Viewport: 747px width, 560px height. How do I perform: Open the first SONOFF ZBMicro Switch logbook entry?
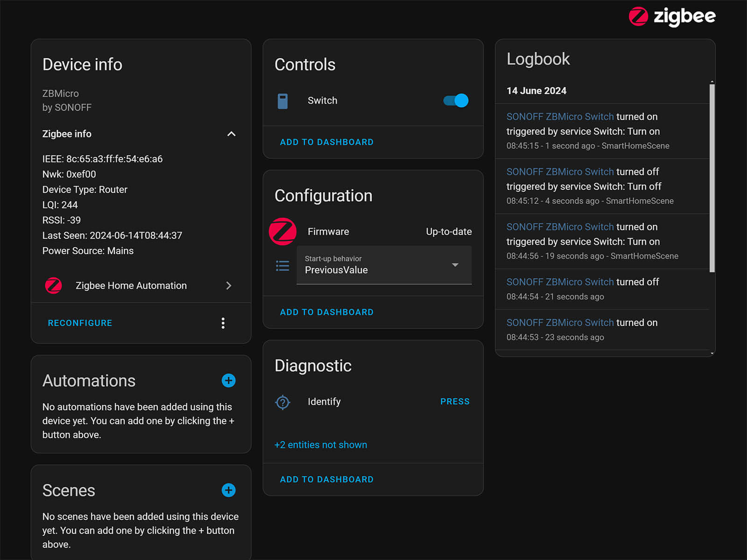coord(560,117)
